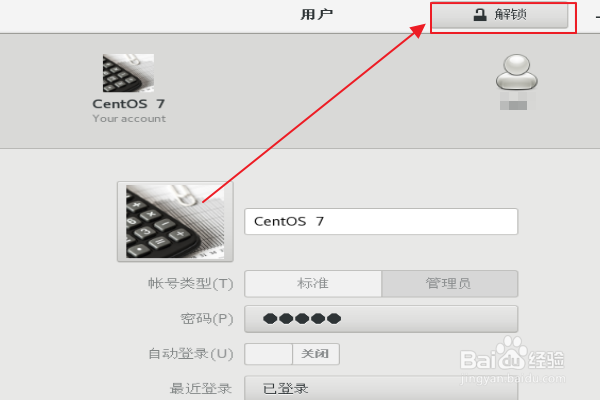Click the Baidu 经验 paw logo watermark
The height and width of the screenshot is (400, 600).
pos(512,354)
